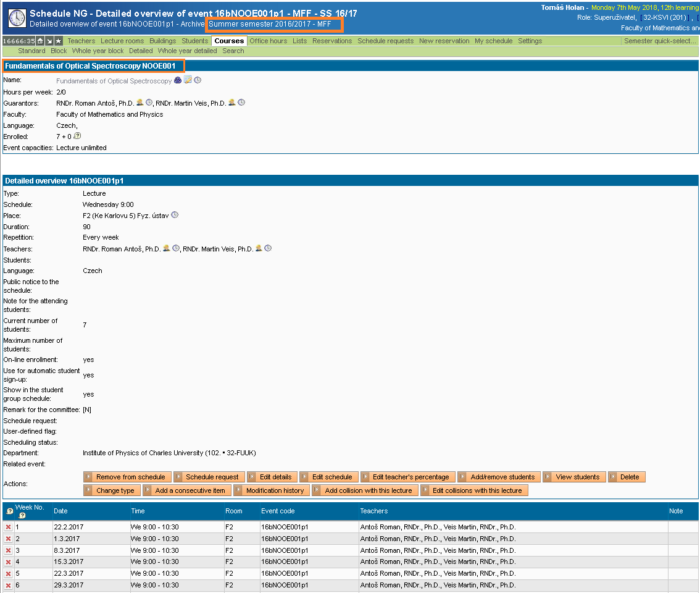Click help icon under Week No. header
This screenshot has height=593, width=700.
click(22, 515)
